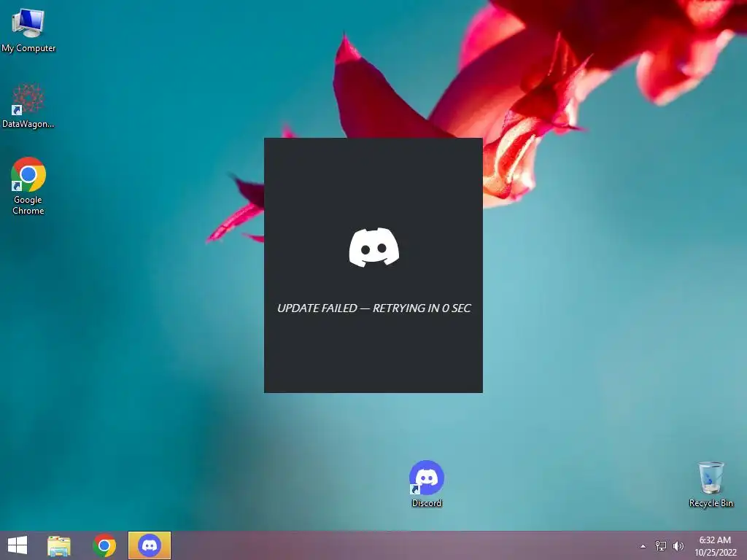Show hidden system tray icons arrow

pos(643,546)
